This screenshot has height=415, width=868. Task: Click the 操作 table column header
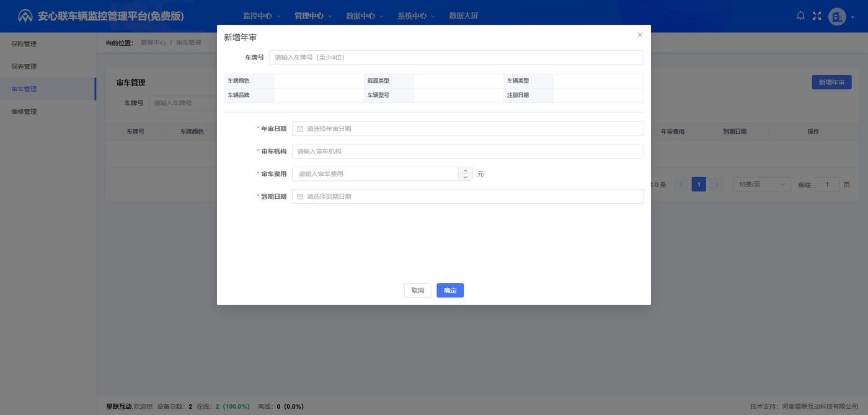click(813, 131)
